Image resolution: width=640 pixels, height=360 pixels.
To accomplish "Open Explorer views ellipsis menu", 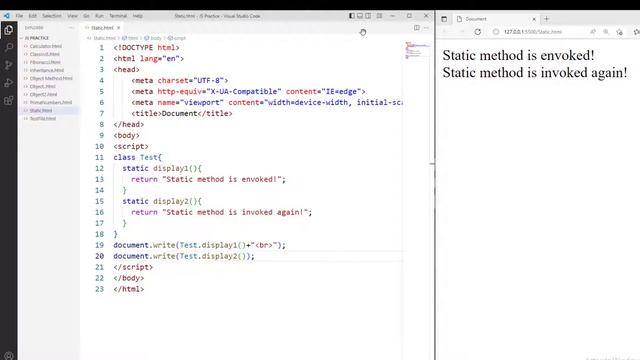I will pyautogui.click(x=71, y=28).
